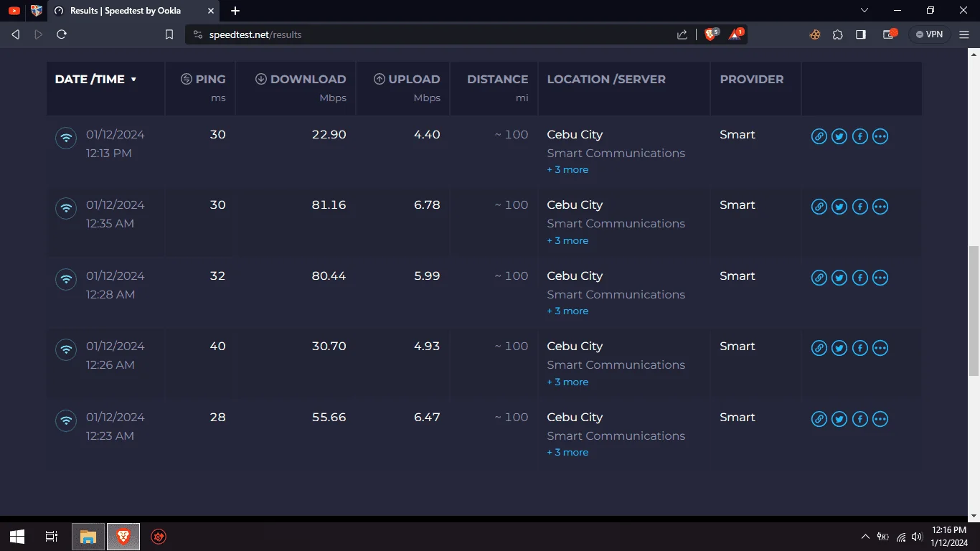Expand '+ 3 more' for 12:35 AM test
The width and height of the screenshot is (980, 551).
(567, 240)
